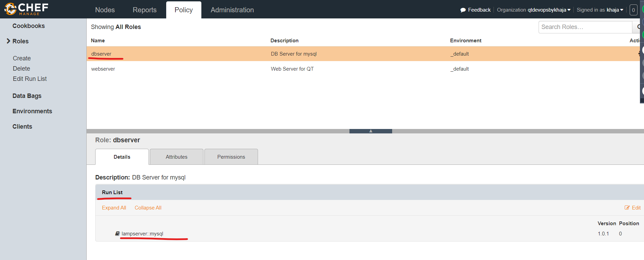
Task: Click the _default environment of webserver
Action: pyautogui.click(x=460, y=69)
